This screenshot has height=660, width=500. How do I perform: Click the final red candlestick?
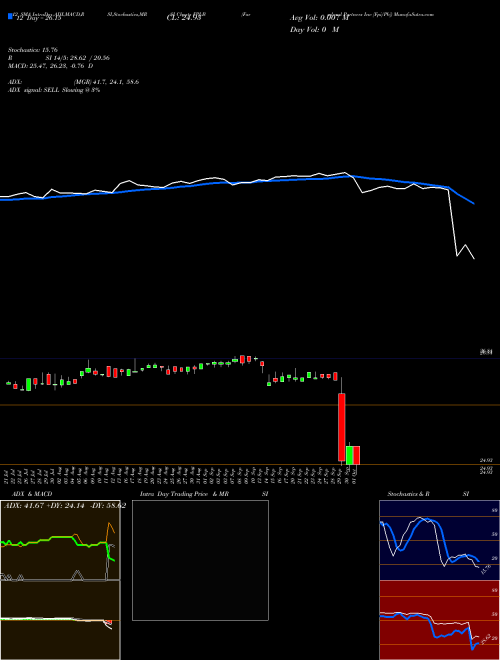pos(356,455)
